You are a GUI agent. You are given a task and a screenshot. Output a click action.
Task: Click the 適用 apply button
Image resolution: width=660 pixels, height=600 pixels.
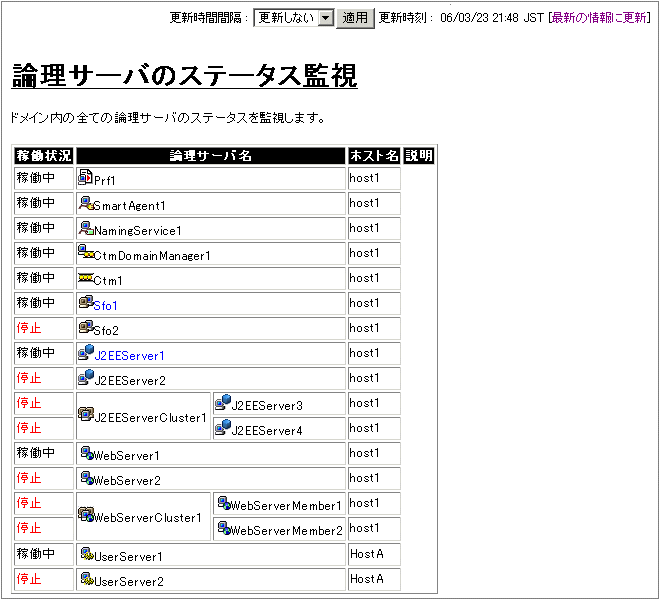(355, 18)
